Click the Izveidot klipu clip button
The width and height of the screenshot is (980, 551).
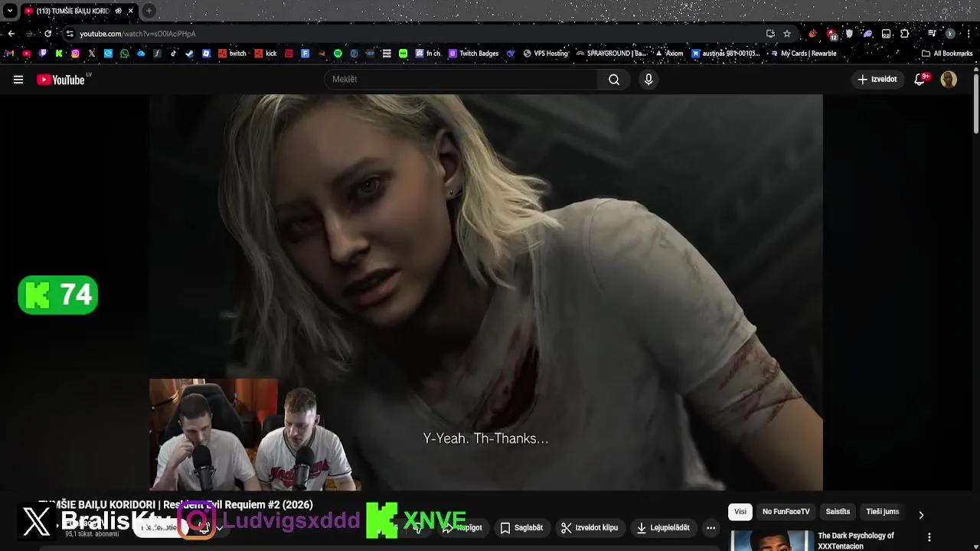click(x=590, y=528)
